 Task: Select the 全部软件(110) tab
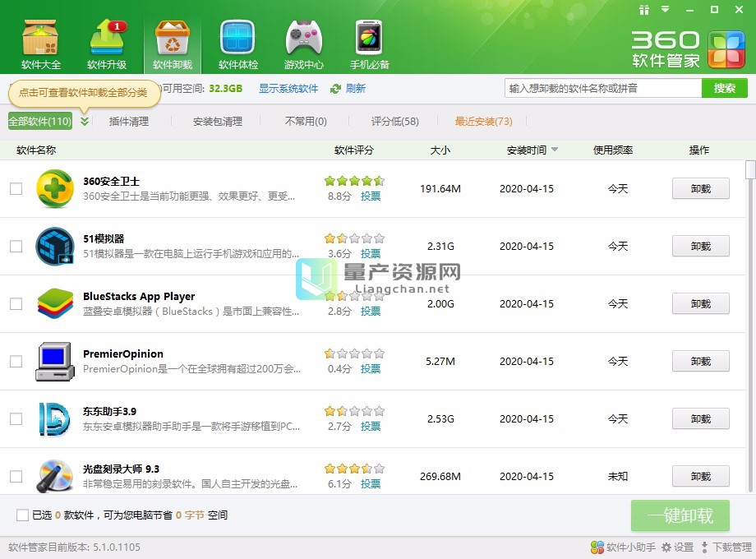[x=40, y=121]
